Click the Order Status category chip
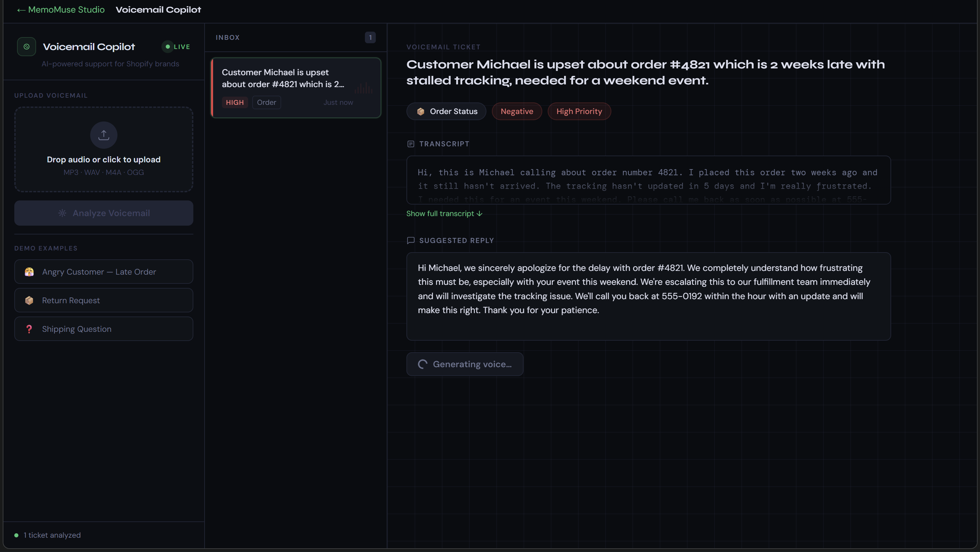This screenshot has width=980, height=552. click(446, 112)
